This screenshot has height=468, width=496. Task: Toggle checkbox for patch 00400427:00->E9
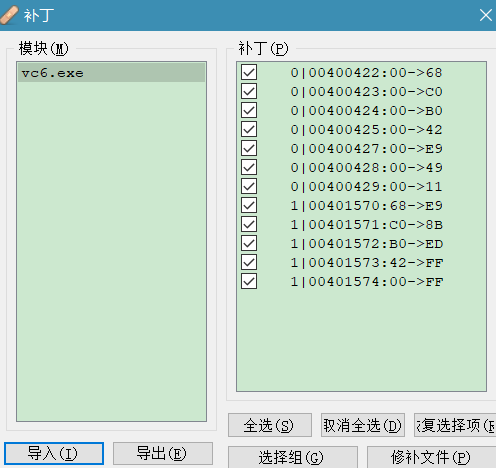pyautogui.click(x=249, y=148)
